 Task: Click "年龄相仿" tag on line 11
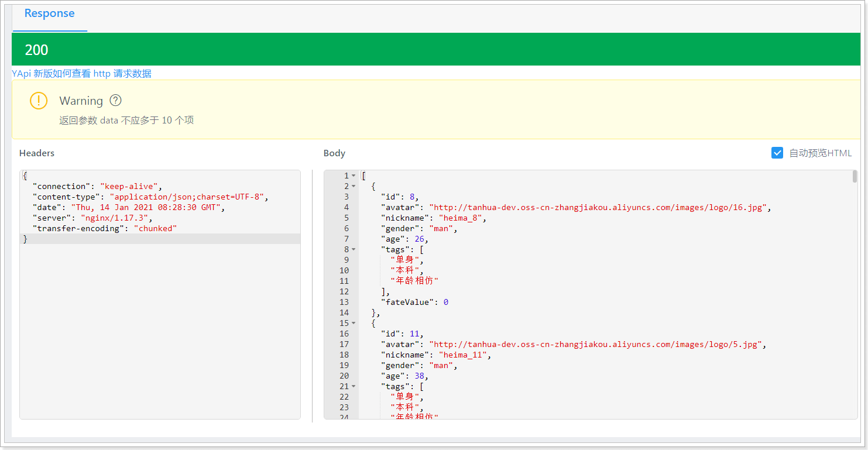point(414,281)
